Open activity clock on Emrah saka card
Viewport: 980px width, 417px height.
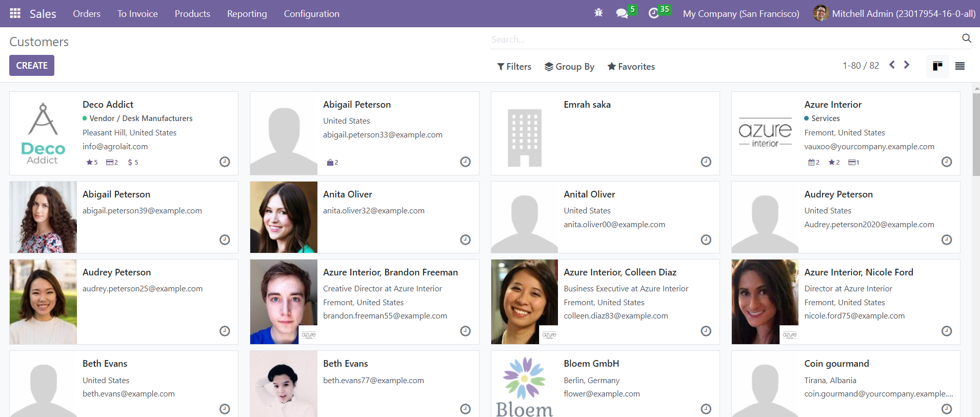(x=706, y=162)
